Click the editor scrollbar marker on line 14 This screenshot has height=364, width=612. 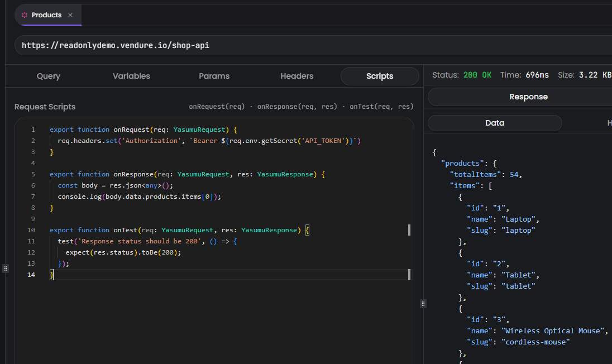click(x=409, y=275)
